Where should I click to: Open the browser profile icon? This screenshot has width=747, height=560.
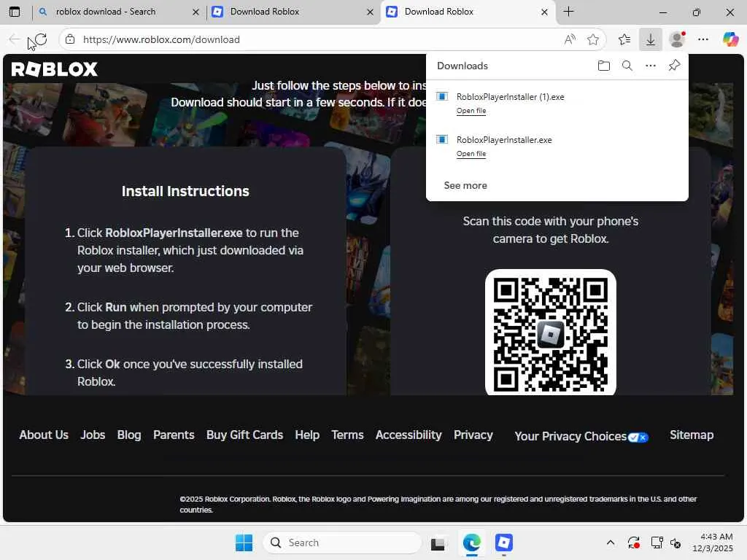677,39
